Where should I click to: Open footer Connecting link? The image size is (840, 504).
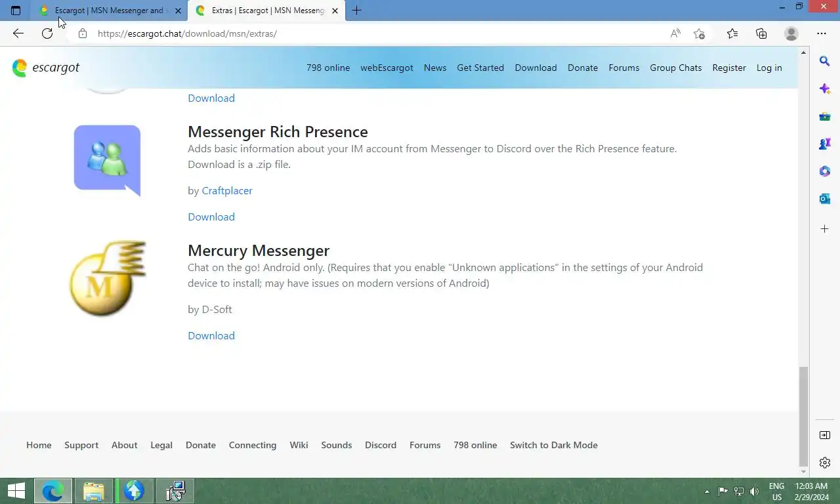[253, 445]
